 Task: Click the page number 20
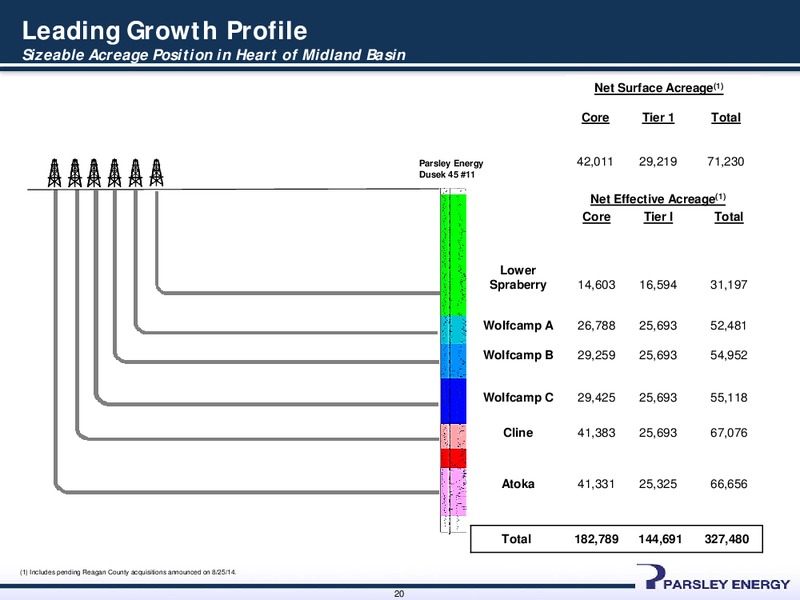tap(399, 593)
